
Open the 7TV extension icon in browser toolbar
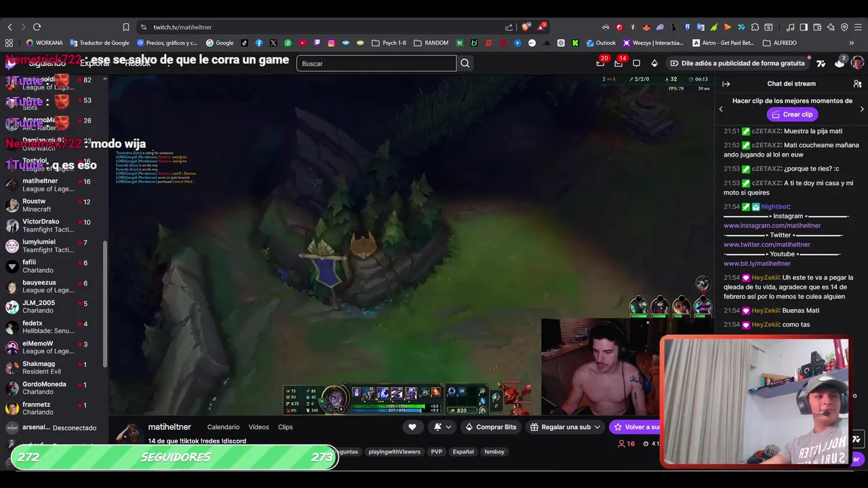click(x=741, y=27)
